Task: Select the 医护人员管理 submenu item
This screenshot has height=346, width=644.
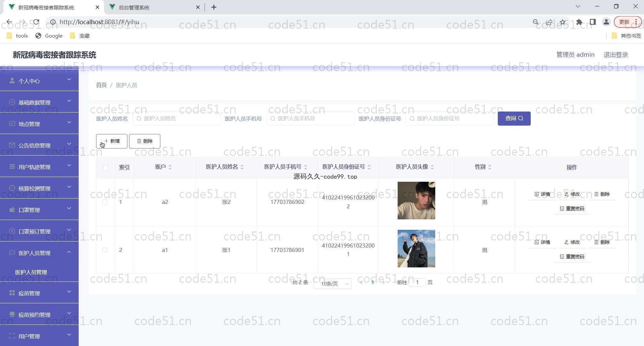Action: point(39,272)
